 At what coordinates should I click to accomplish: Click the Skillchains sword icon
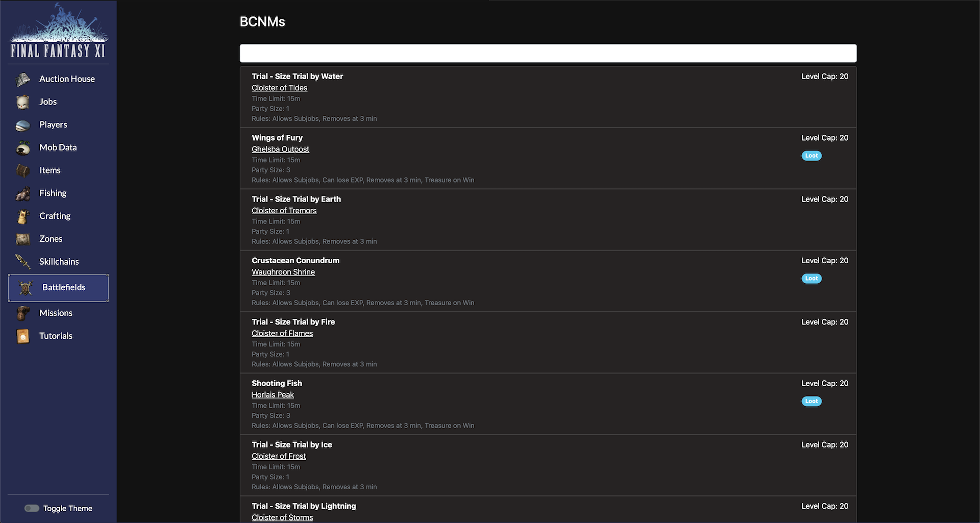click(x=23, y=262)
